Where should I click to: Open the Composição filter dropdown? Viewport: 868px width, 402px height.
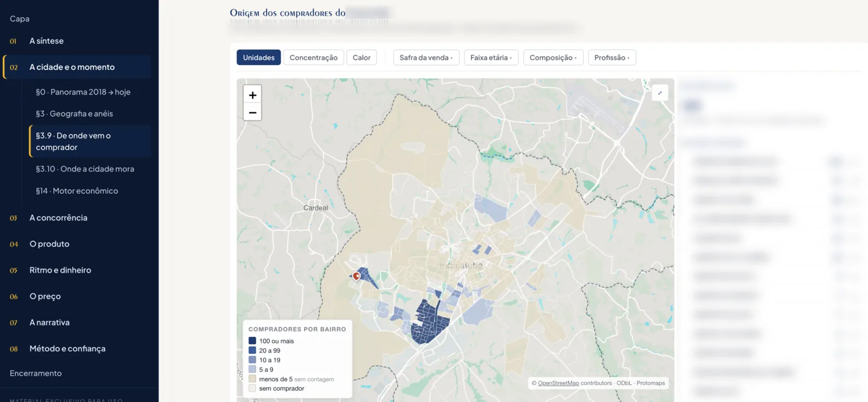(553, 58)
